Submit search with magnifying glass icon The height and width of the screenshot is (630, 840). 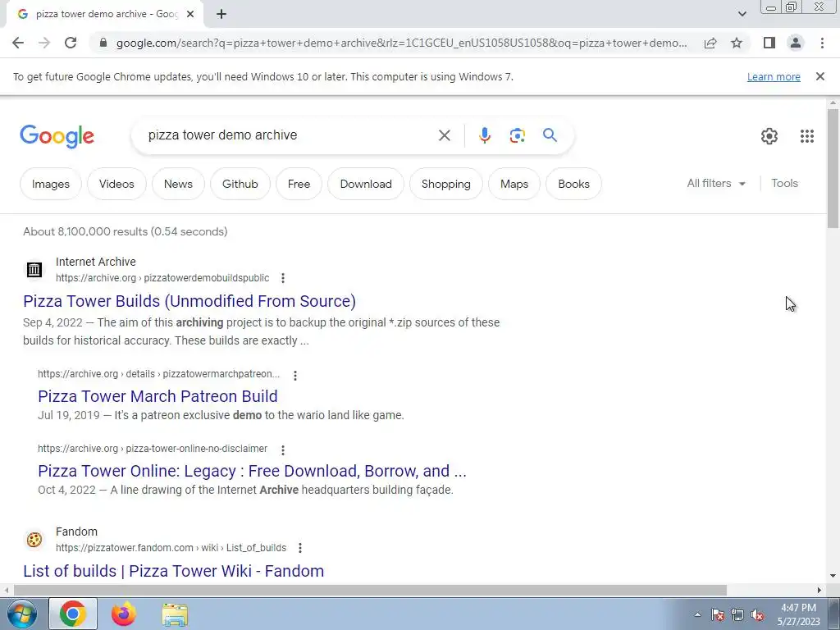point(550,135)
